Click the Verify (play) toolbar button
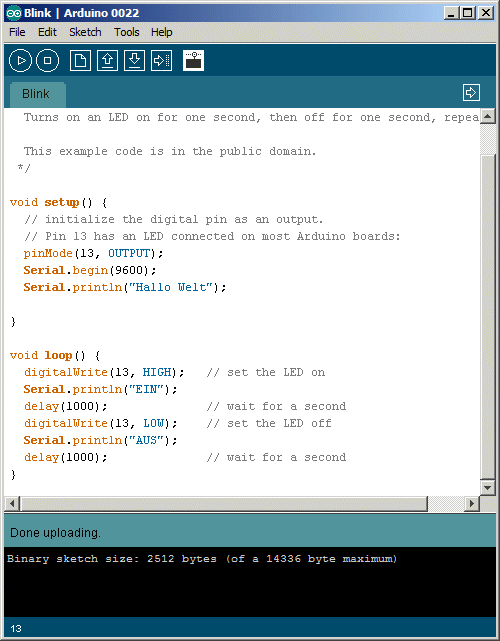 20,61
